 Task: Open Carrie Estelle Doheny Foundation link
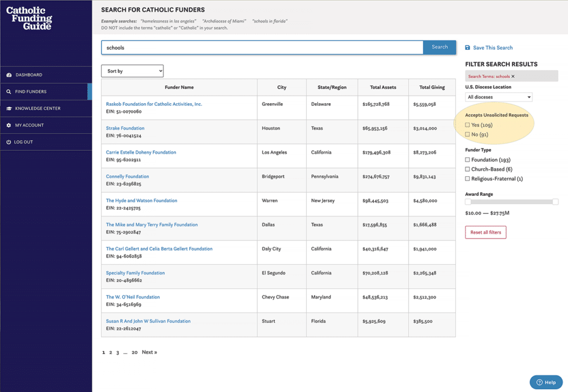point(141,152)
